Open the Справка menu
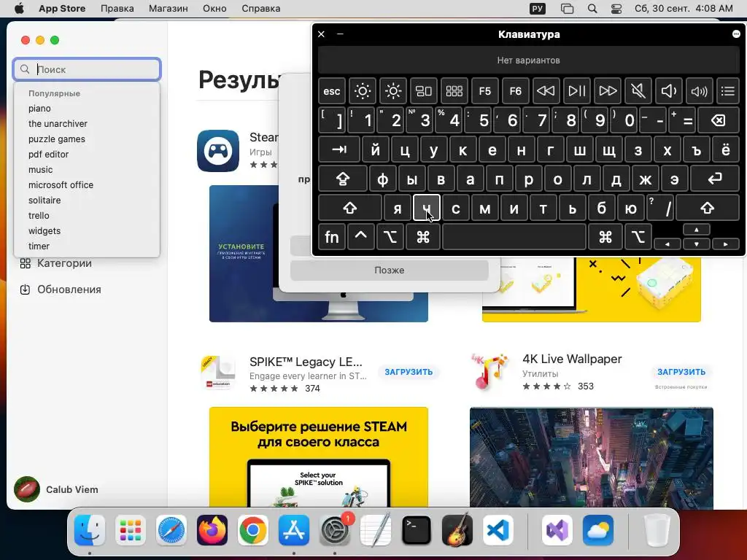 260,9
